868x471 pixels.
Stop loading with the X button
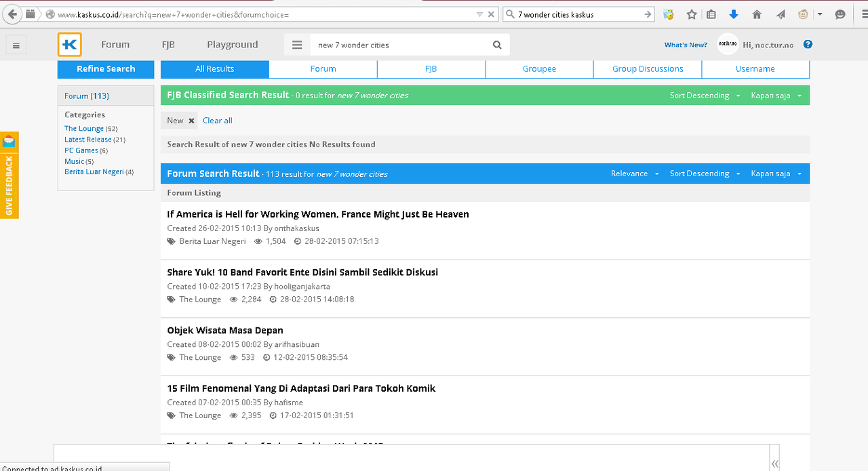(x=492, y=14)
